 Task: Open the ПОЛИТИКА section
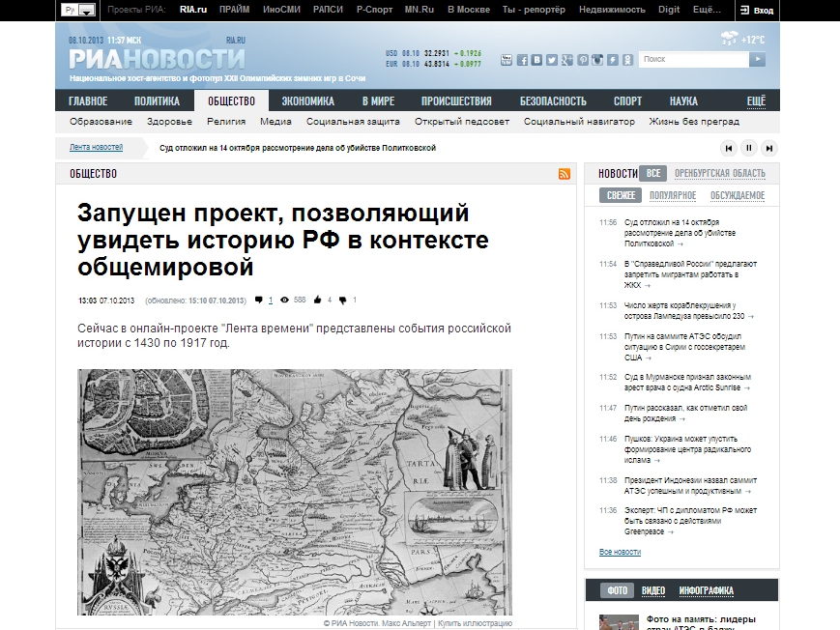[157, 101]
